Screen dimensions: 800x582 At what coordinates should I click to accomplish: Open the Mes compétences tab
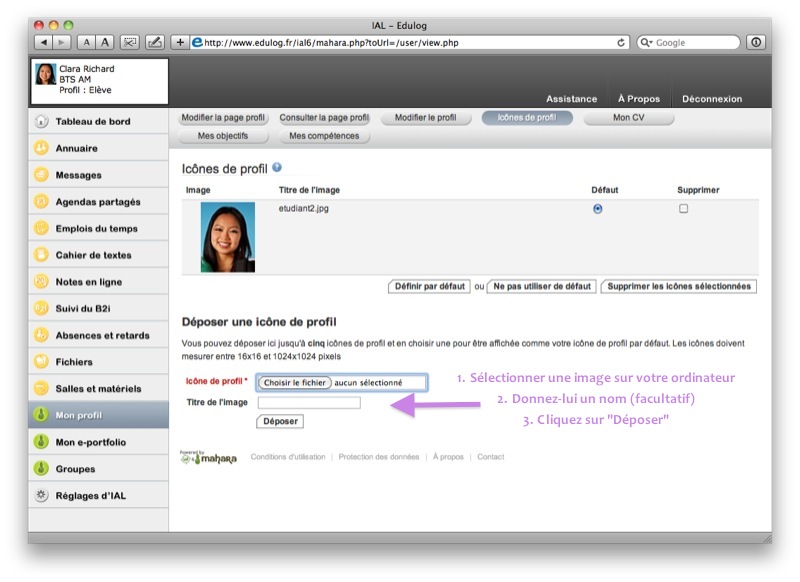[x=324, y=136]
